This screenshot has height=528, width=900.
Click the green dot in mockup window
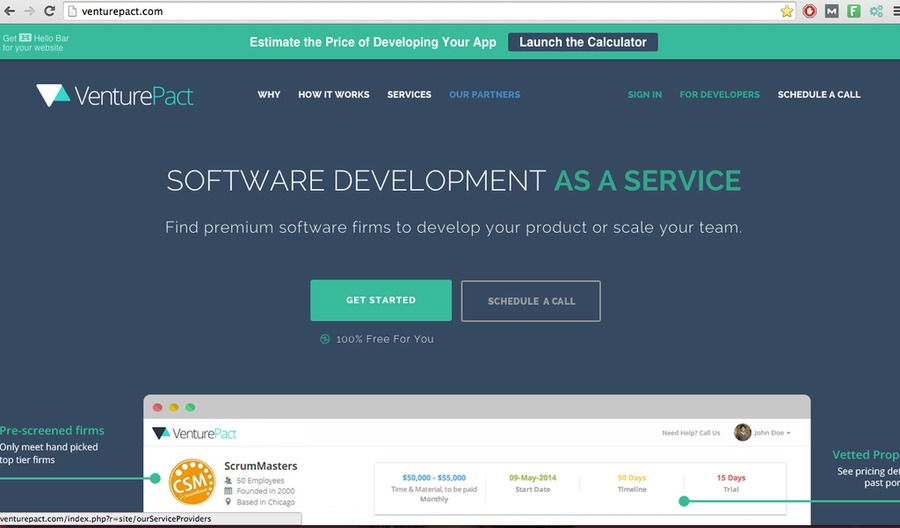click(190, 407)
